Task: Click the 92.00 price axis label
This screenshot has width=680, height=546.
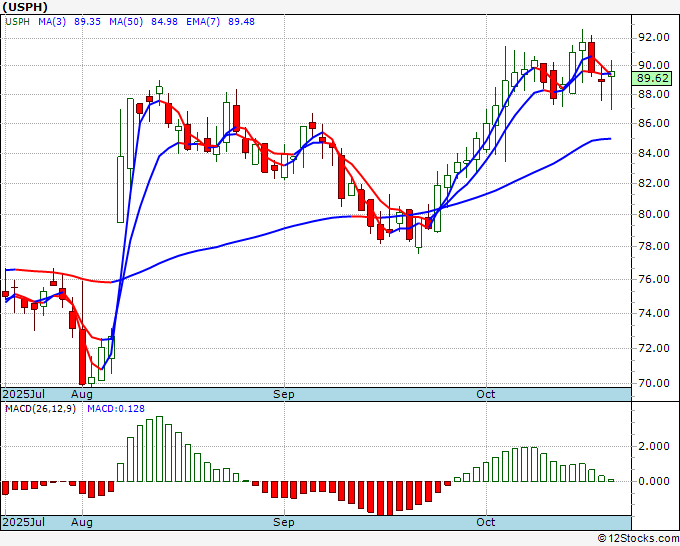Action: coord(652,37)
